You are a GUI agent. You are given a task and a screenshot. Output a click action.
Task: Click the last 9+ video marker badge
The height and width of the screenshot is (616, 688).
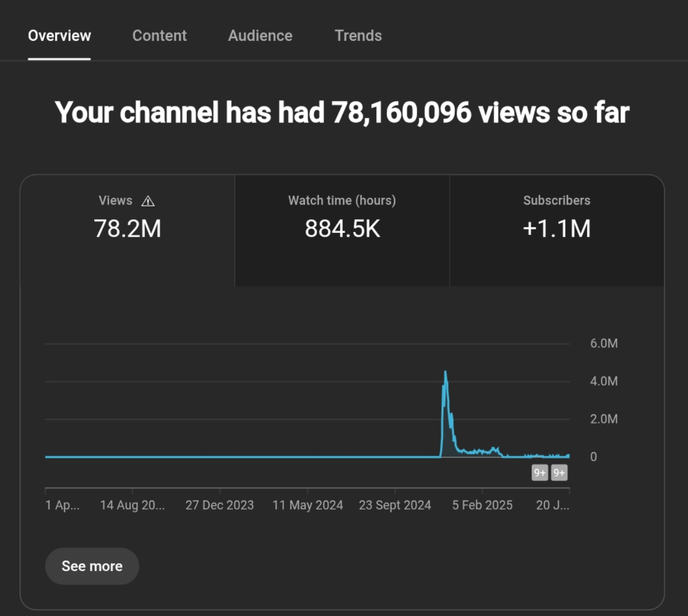(559, 473)
